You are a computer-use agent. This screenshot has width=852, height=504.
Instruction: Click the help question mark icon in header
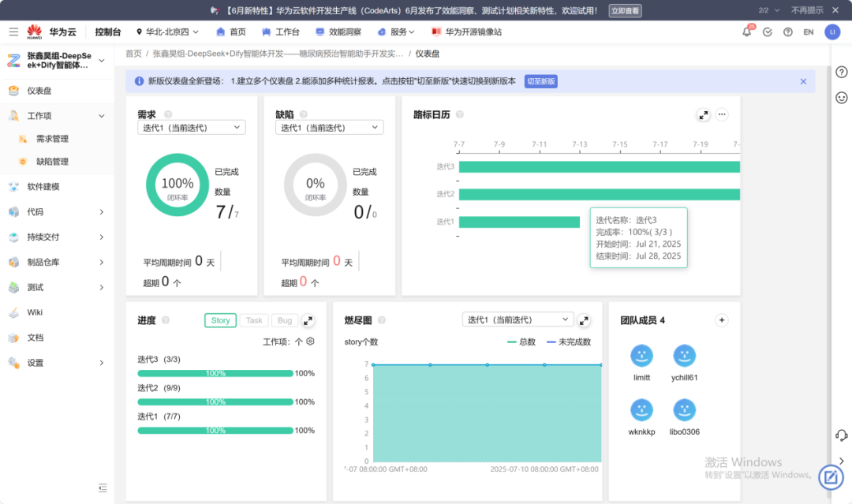pos(787,32)
